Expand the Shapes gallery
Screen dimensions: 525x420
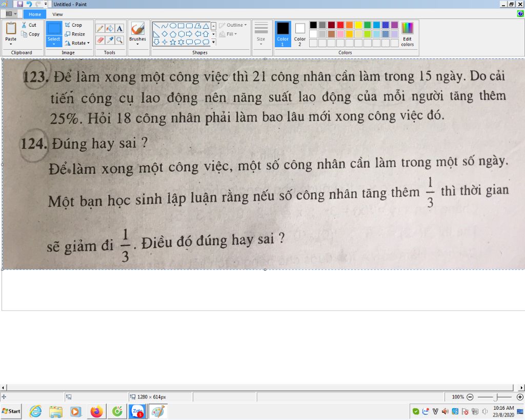click(x=213, y=42)
